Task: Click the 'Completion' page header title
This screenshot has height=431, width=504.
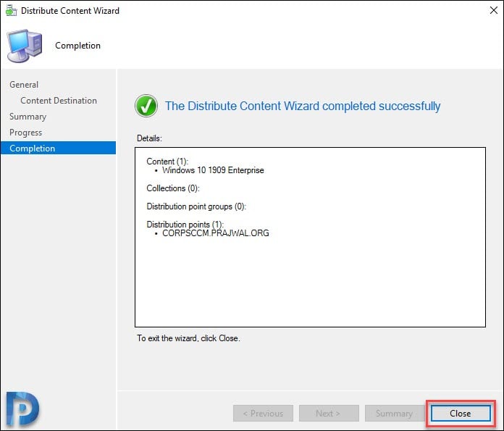Action: point(77,46)
